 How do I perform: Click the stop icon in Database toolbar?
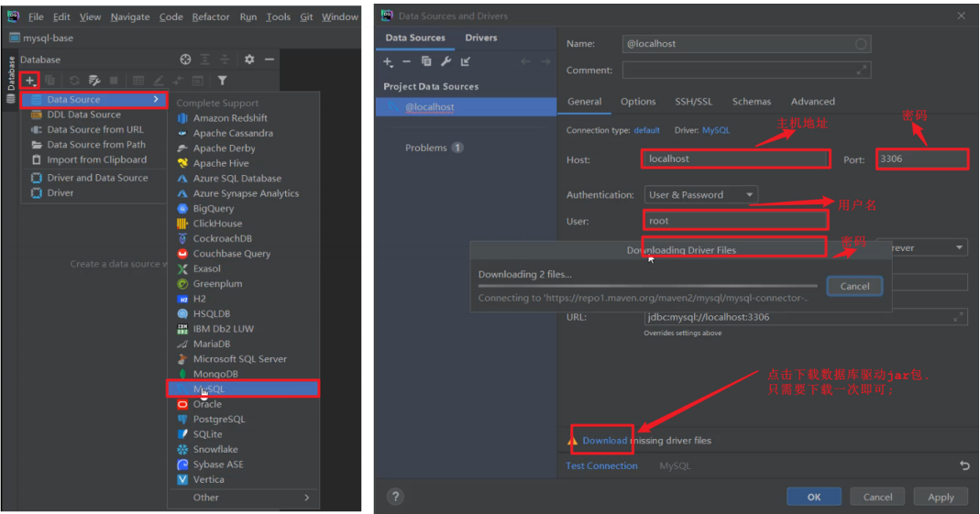pyautogui.click(x=114, y=80)
